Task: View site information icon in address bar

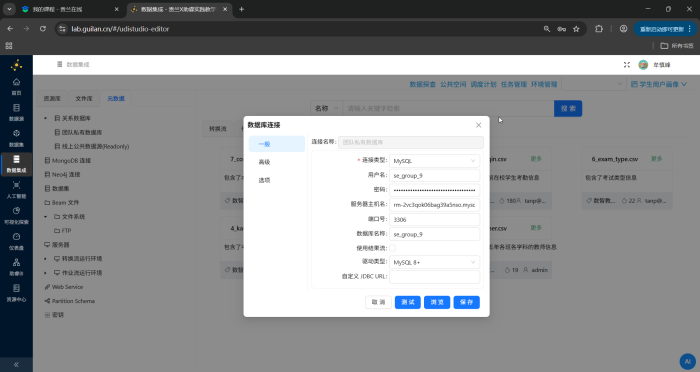Action: pyautogui.click(x=62, y=29)
